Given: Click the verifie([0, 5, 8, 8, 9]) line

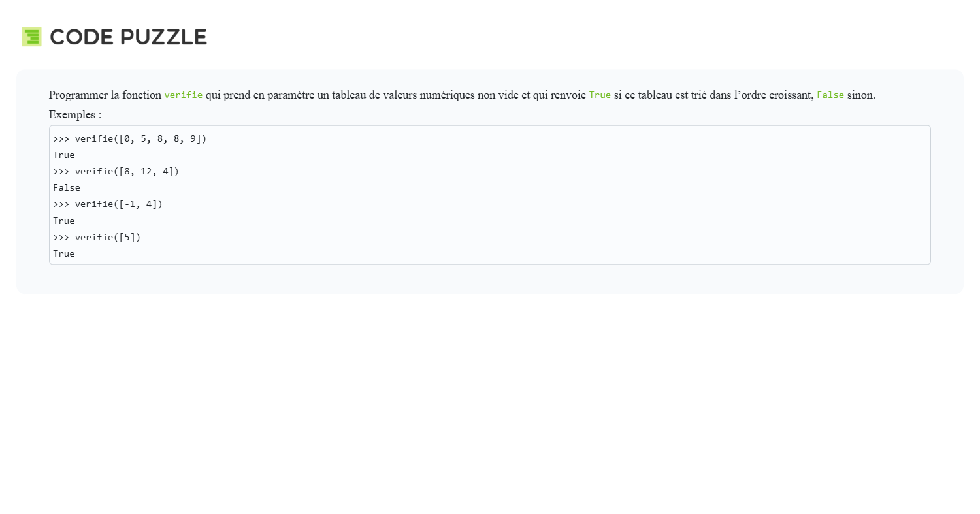Looking at the screenshot, I should point(140,139).
